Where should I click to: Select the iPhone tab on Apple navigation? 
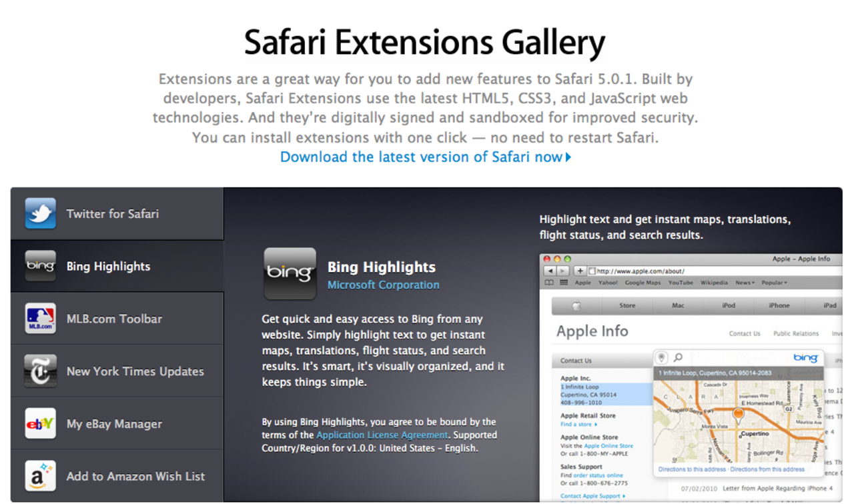[x=779, y=305]
